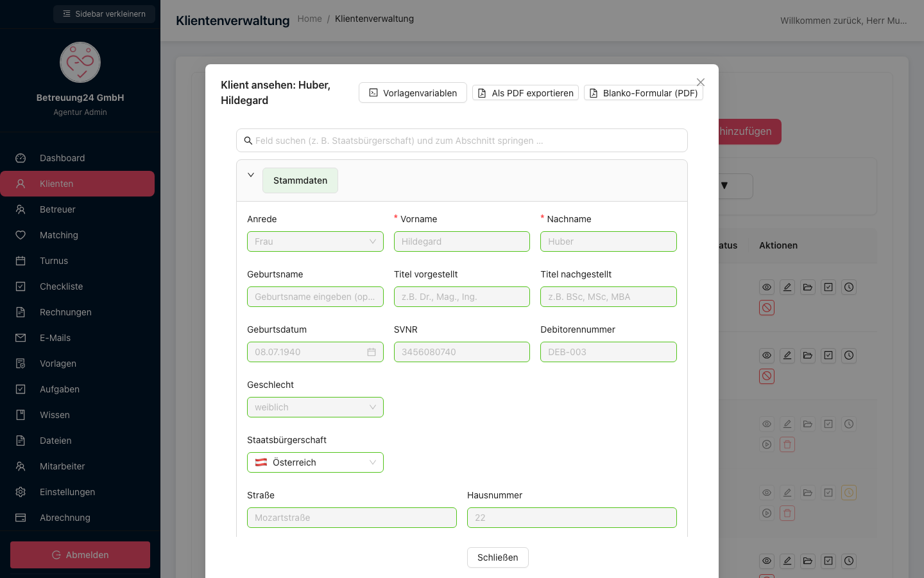Click the Willkommen zurück greeting text
The image size is (924, 578).
coord(844,21)
